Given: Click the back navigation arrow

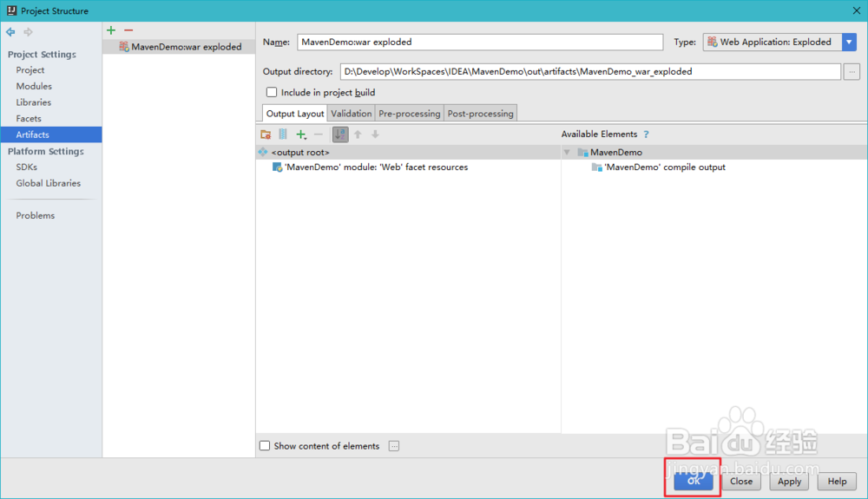Looking at the screenshot, I should click(x=10, y=32).
